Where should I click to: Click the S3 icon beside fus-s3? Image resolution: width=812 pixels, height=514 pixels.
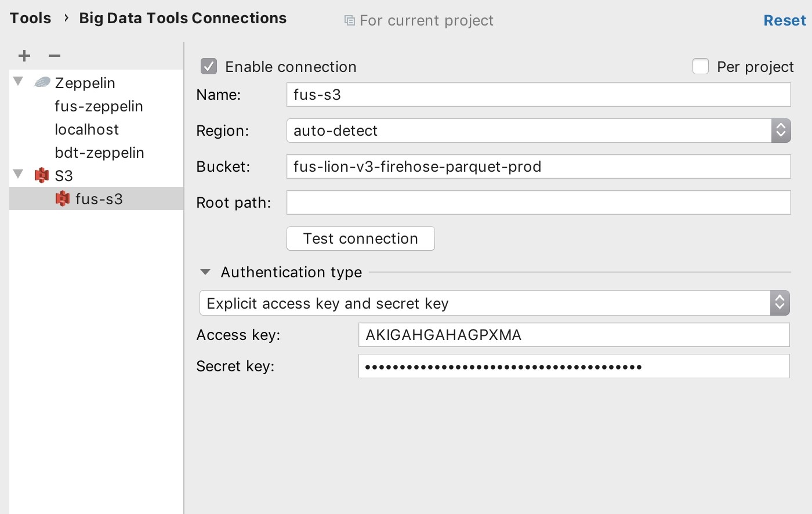coord(63,198)
